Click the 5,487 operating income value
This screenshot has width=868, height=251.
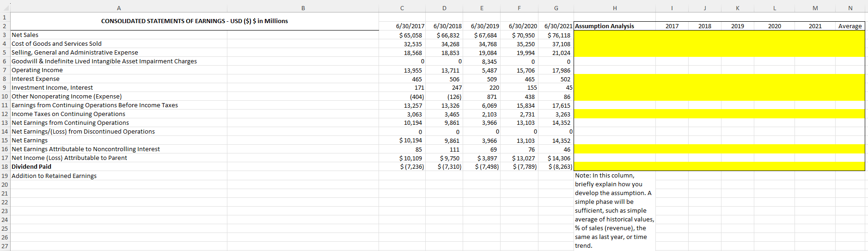click(481, 70)
